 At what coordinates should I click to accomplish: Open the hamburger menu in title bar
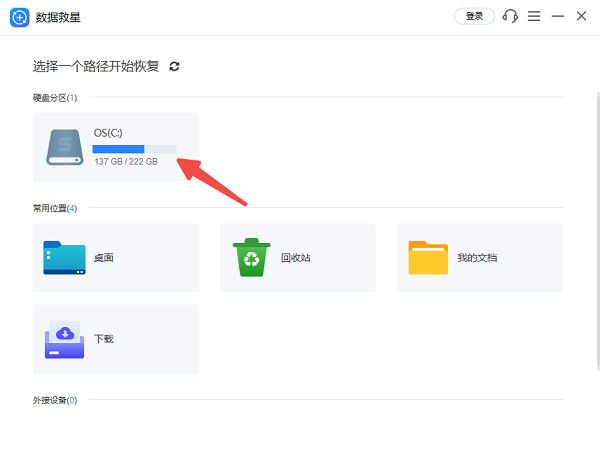pyautogui.click(x=535, y=16)
